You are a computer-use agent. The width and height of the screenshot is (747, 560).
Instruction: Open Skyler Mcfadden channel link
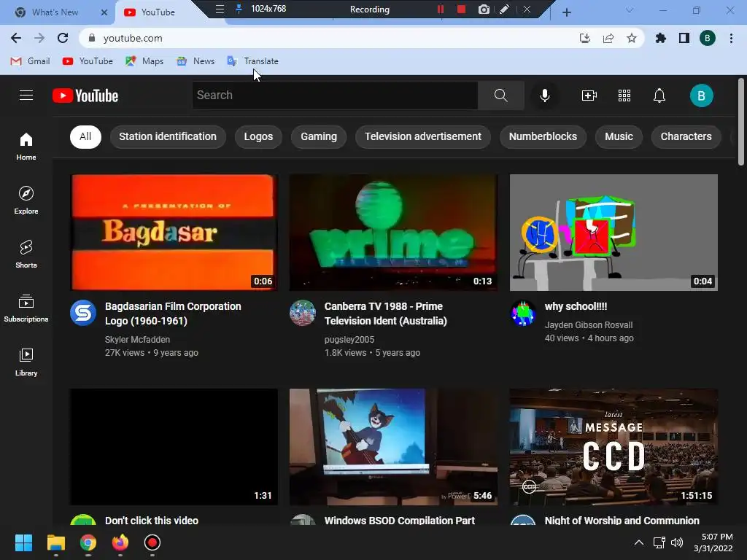point(137,340)
